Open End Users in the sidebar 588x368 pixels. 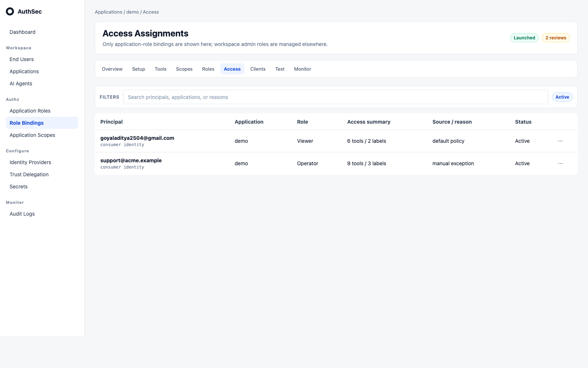(42, 59)
